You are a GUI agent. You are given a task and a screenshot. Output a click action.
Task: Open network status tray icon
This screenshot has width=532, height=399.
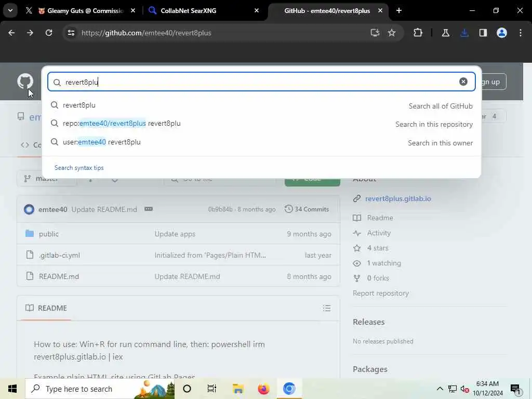coord(453,389)
